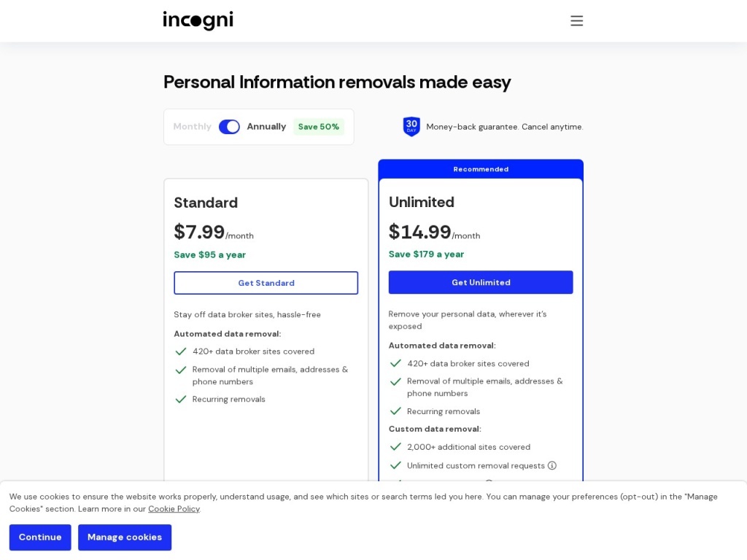Click 'Unlimited custom removal requests' text
747x560 pixels.
coord(476,466)
